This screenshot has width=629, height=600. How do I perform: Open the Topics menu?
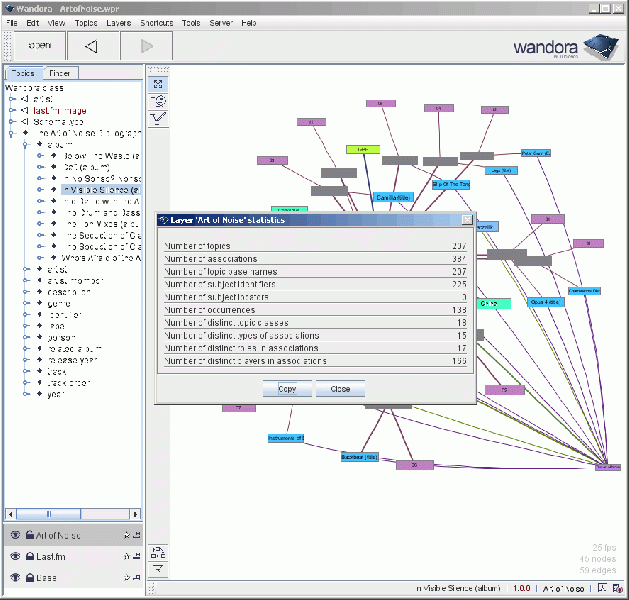86,22
